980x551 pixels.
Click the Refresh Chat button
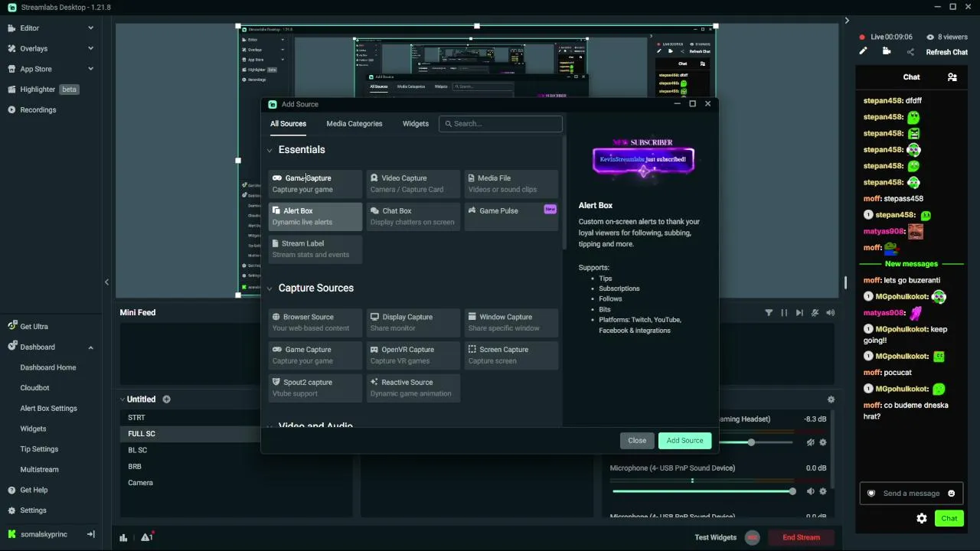[947, 52]
